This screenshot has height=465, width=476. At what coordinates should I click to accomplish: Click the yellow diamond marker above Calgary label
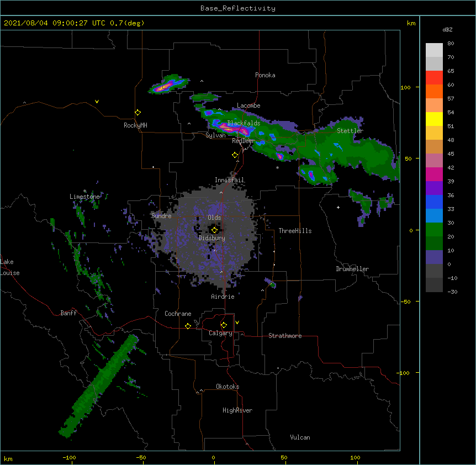click(224, 325)
